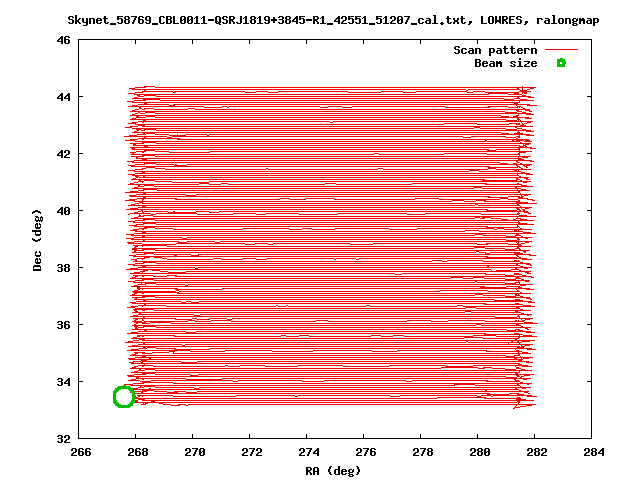Image resolution: width=640 pixels, height=480 pixels.
Task: Click the green beam size legend marker
Action: click(561, 63)
